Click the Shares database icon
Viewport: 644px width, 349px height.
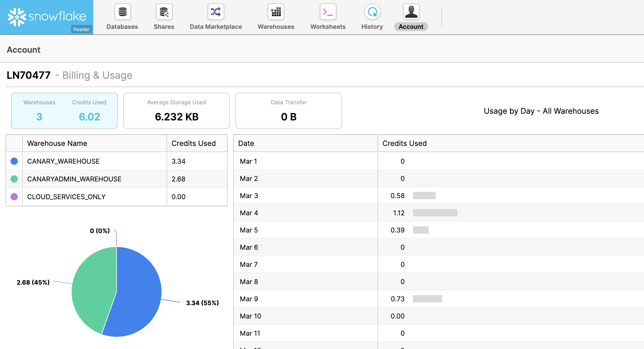pos(164,12)
